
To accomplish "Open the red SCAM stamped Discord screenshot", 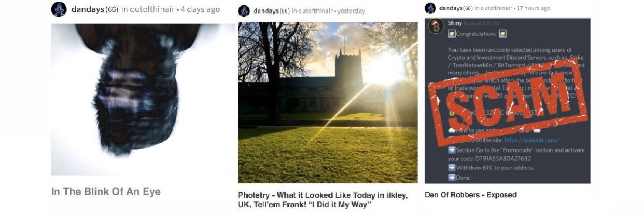I will [x=507, y=100].
